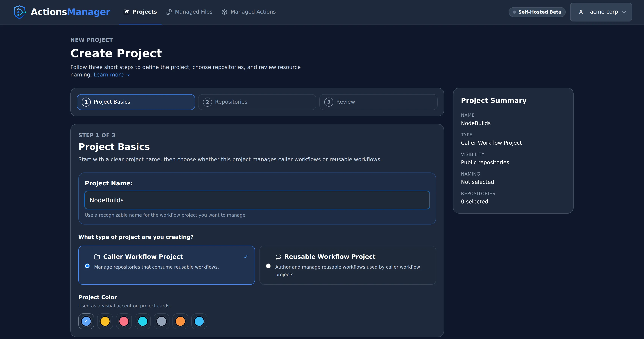Open the Projects tab

click(x=140, y=12)
